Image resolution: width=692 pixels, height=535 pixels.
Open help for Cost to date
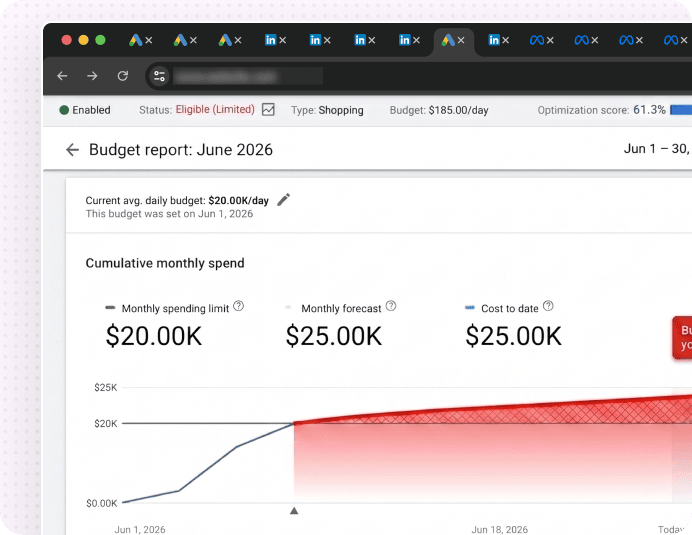548,306
